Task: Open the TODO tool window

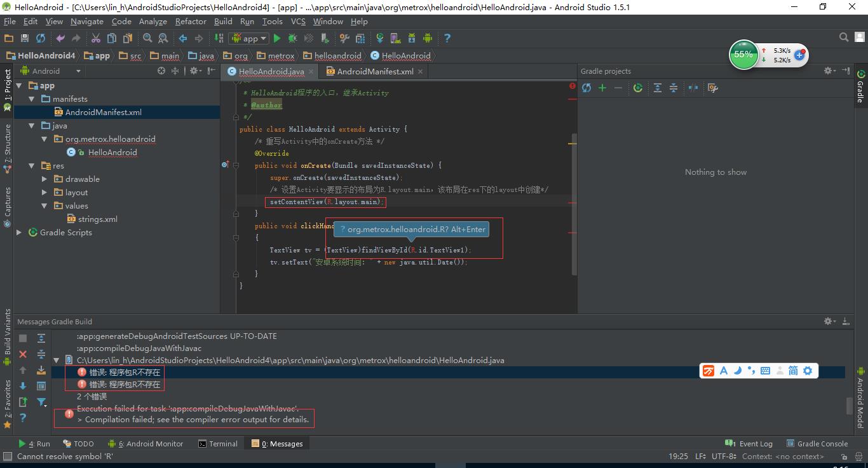Action: (78, 444)
